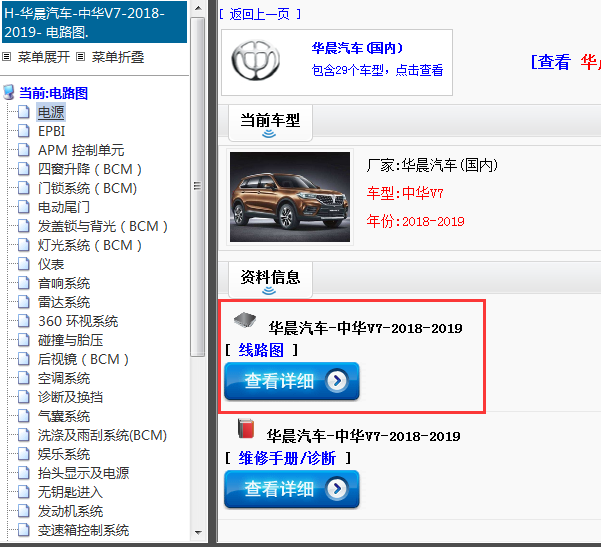Collapse all menus via 菜单折叠
The image size is (601, 547).
[x=118, y=57]
